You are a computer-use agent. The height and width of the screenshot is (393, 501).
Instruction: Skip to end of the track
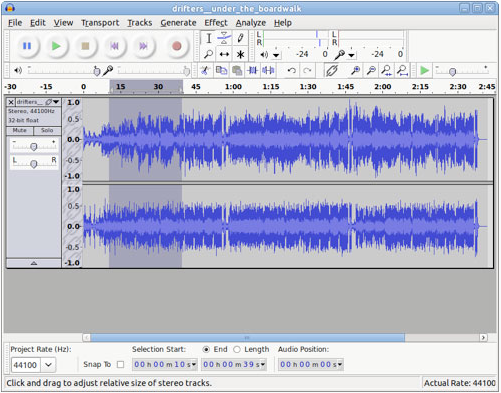pos(143,46)
